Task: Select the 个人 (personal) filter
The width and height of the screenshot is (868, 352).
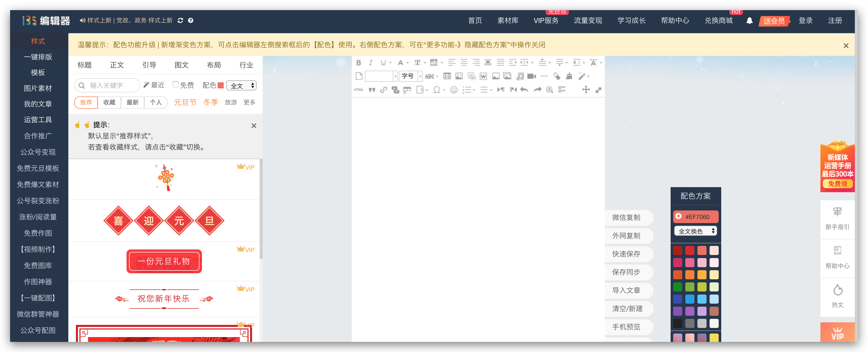Action: click(156, 102)
